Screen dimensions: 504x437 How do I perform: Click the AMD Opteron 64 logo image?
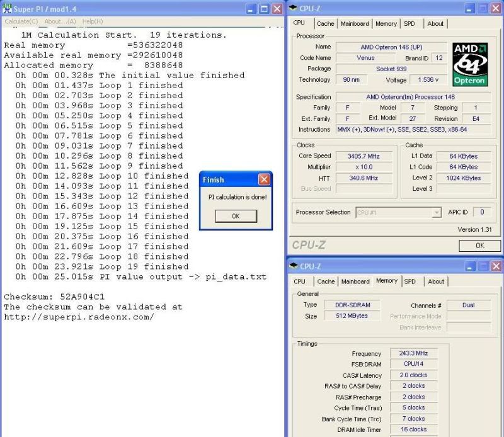(x=470, y=65)
